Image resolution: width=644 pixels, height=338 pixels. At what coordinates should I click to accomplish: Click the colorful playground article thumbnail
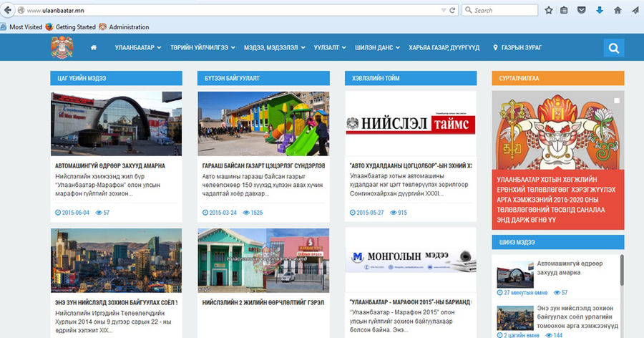pyautogui.click(x=263, y=123)
